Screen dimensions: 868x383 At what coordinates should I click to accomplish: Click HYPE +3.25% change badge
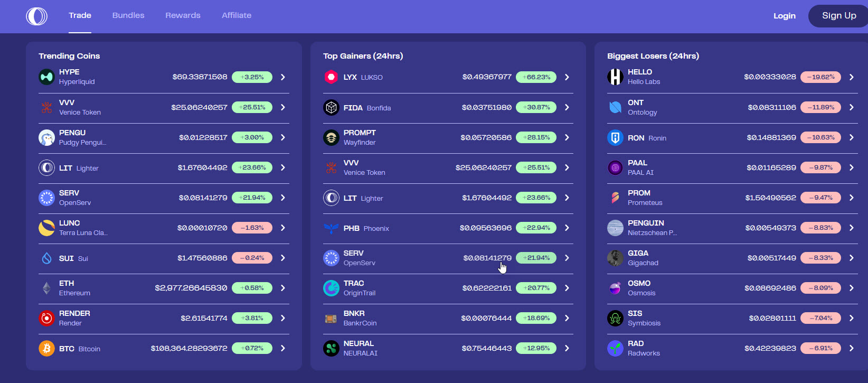252,77
